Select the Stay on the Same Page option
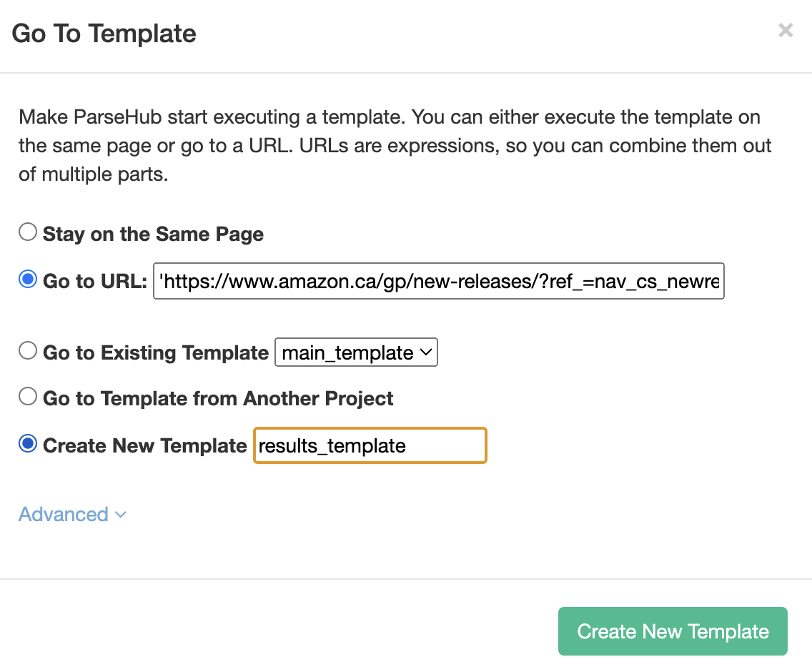The image size is (812, 672). (27, 231)
